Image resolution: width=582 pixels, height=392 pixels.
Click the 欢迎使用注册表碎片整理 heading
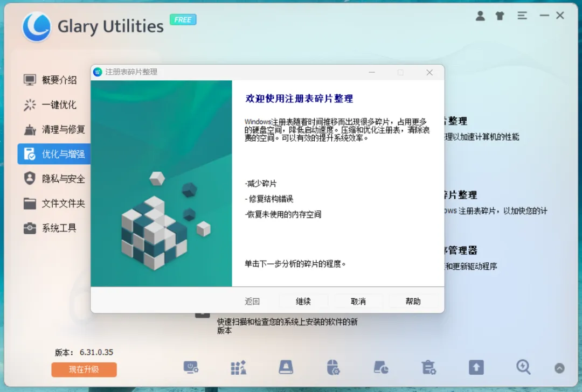pos(299,99)
